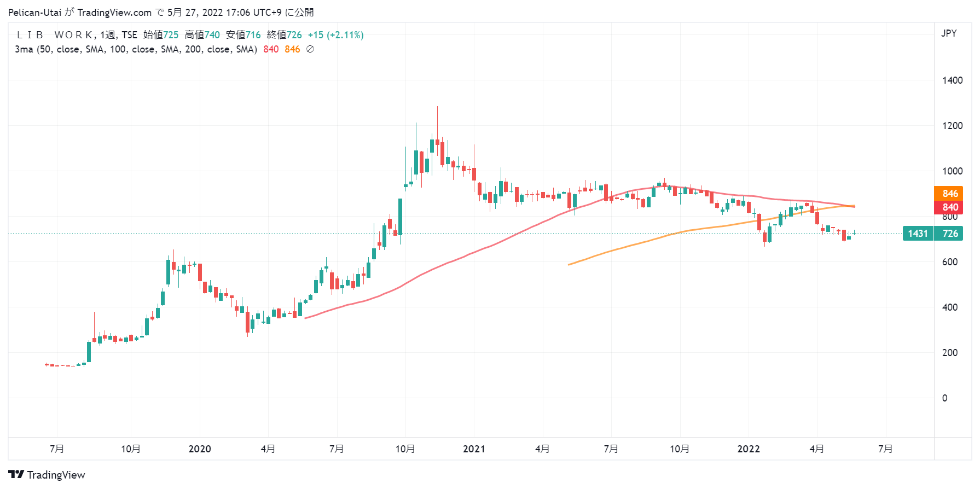
Task: Click the Pelican-Utai author name in header
Action: (34, 13)
